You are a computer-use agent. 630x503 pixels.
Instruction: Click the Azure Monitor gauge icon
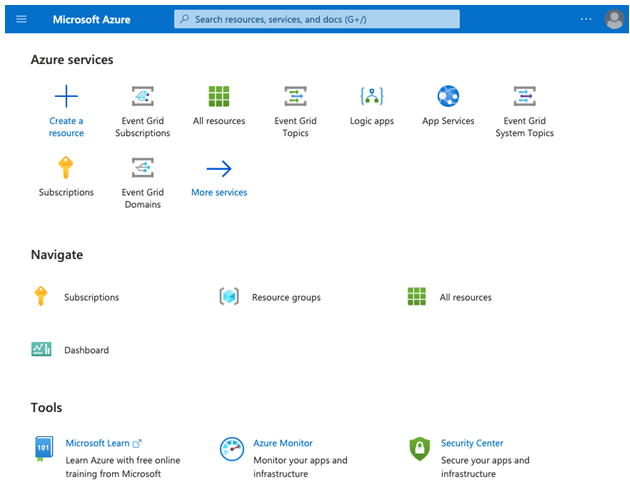(x=232, y=449)
